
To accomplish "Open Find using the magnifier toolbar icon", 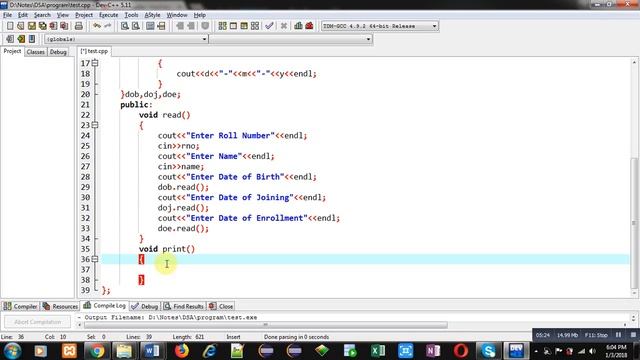I will pos(125,26).
